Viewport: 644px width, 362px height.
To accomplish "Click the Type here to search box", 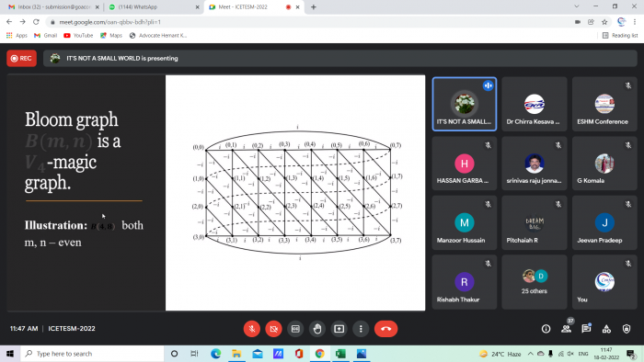I will pyautogui.click(x=92, y=354).
